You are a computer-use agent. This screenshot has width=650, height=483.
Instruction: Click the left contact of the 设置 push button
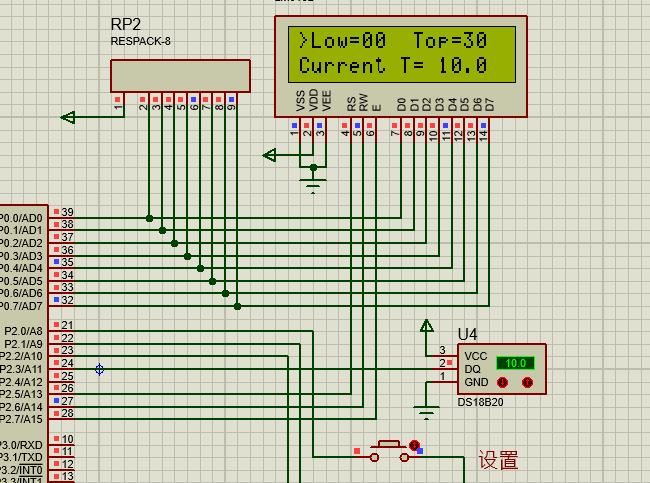coord(374,457)
